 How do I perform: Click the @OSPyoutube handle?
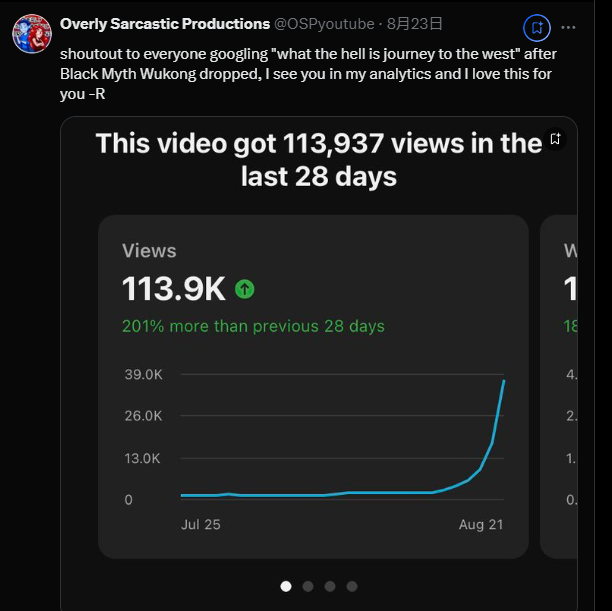[x=325, y=23]
